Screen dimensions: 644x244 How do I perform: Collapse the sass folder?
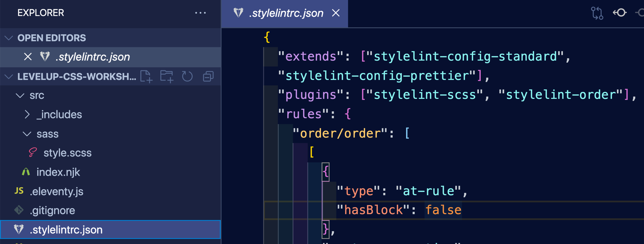(27, 134)
